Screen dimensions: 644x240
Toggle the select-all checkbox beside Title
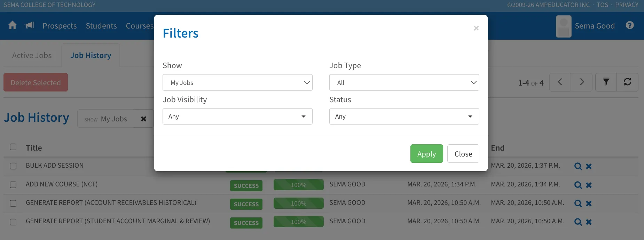tap(13, 147)
